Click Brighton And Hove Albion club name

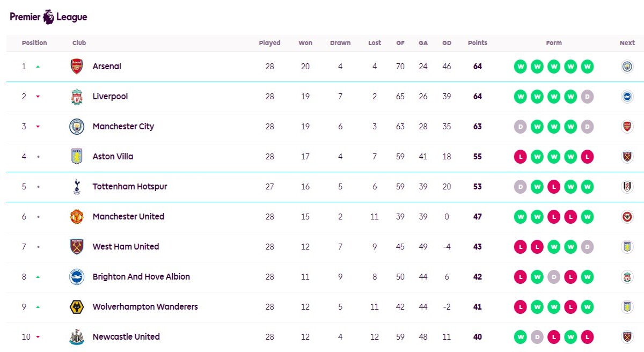coord(141,277)
